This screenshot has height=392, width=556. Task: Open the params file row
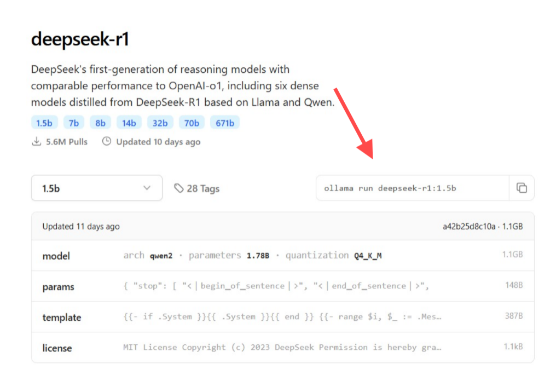point(282,286)
